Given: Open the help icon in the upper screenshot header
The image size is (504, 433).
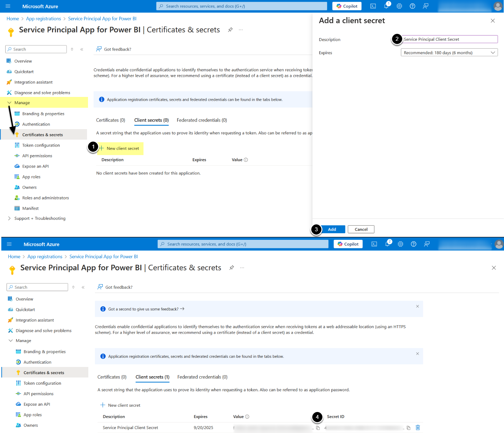Looking at the screenshot, I should (412, 6).
